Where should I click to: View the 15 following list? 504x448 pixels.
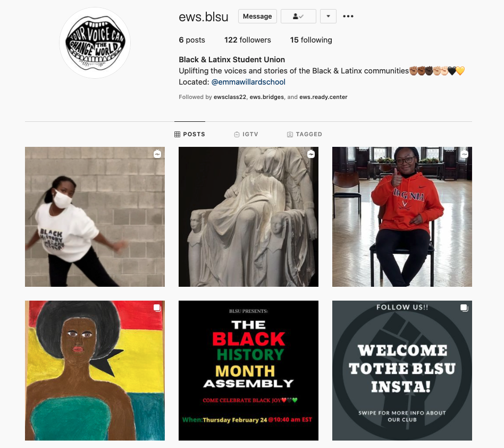coord(311,40)
